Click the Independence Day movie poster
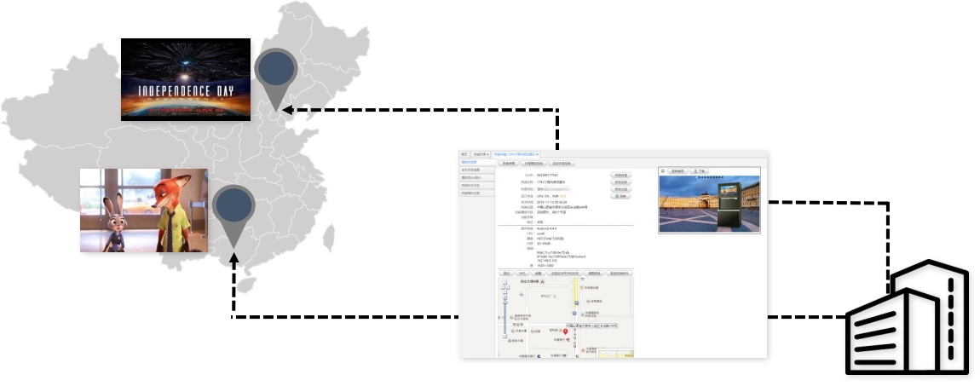The height and width of the screenshot is (386, 980). (186, 79)
